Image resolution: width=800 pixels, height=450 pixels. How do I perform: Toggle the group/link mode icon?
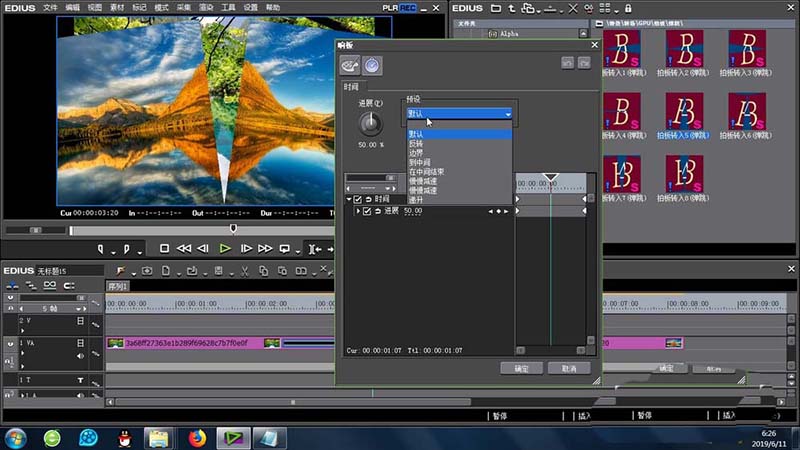(49, 285)
